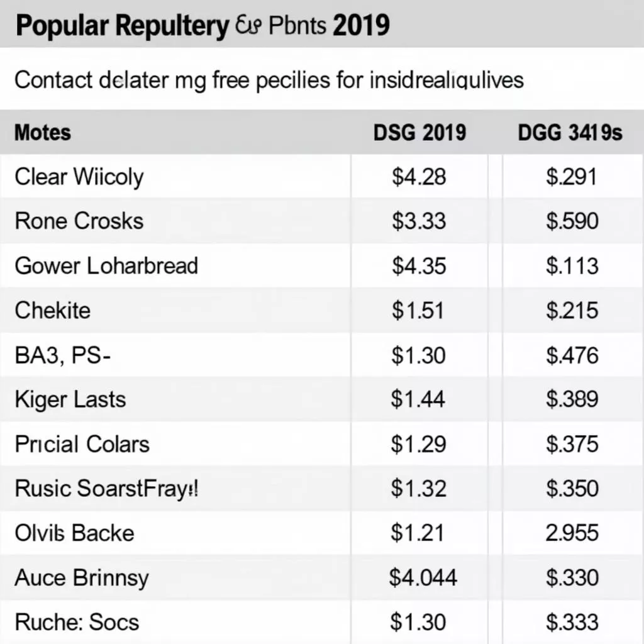The width and height of the screenshot is (644, 644).
Task: Click the 'Gower Loharbread' row name
Action: [x=106, y=265]
